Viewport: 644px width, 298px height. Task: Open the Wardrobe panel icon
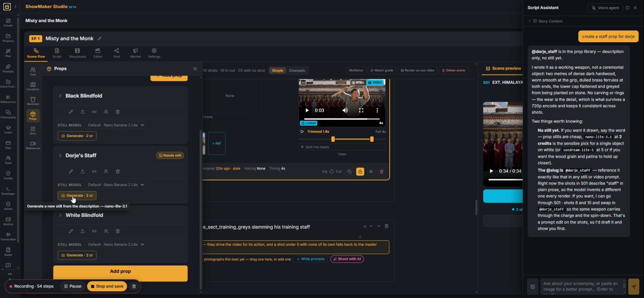pos(33,101)
